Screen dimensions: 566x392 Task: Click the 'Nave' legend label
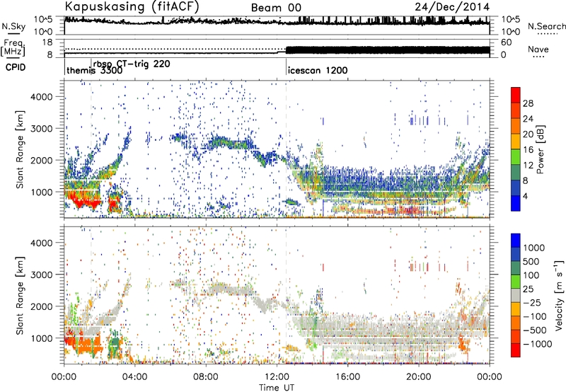[538, 50]
